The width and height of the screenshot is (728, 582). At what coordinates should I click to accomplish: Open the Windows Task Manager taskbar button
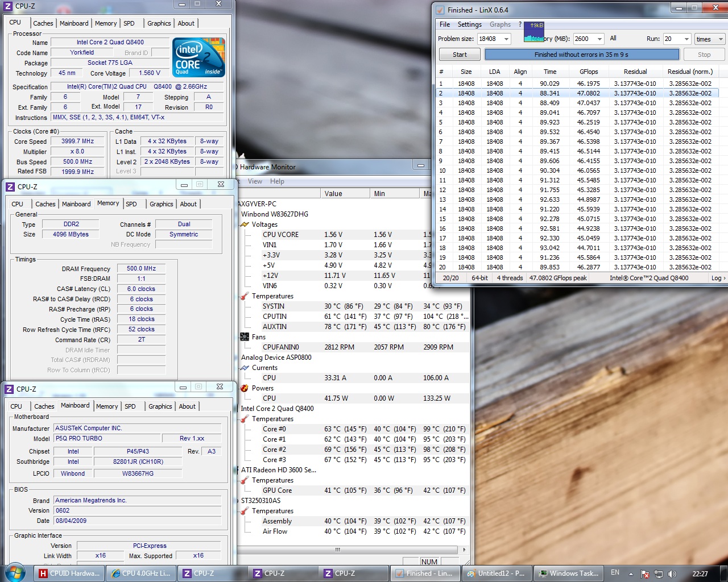click(x=568, y=573)
